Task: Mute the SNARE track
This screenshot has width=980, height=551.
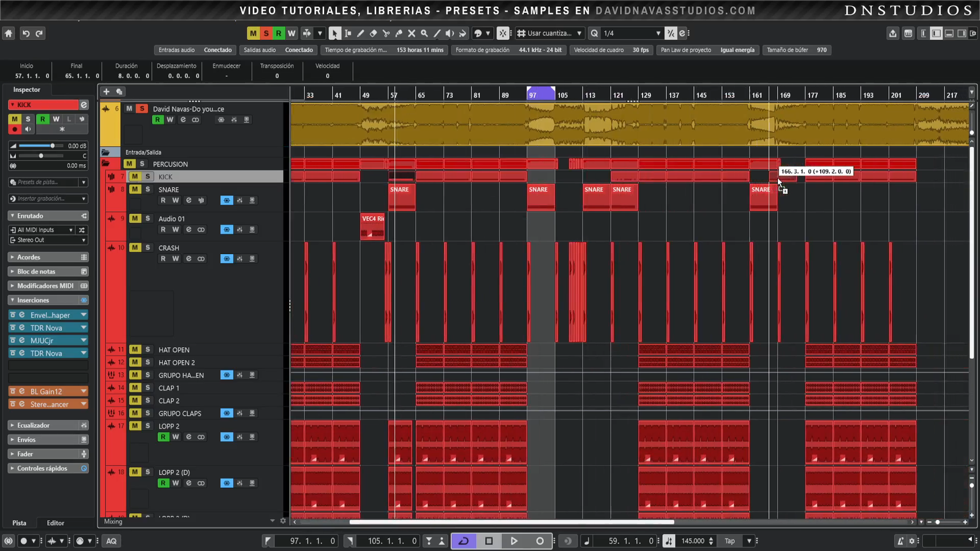Action: [135, 189]
